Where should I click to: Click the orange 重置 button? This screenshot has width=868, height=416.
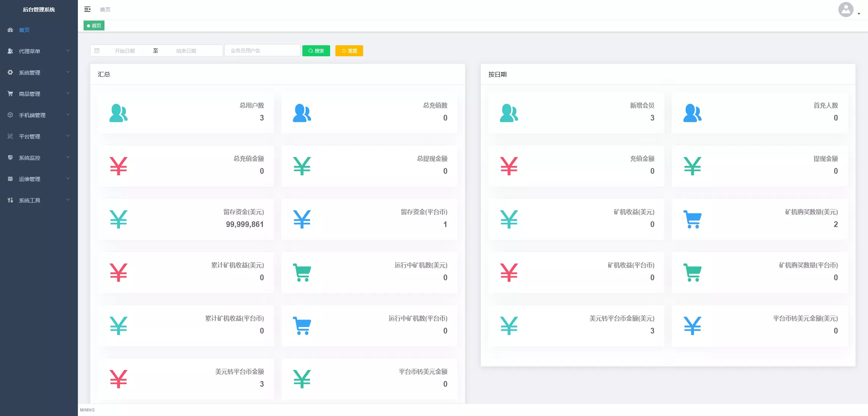click(349, 51)
